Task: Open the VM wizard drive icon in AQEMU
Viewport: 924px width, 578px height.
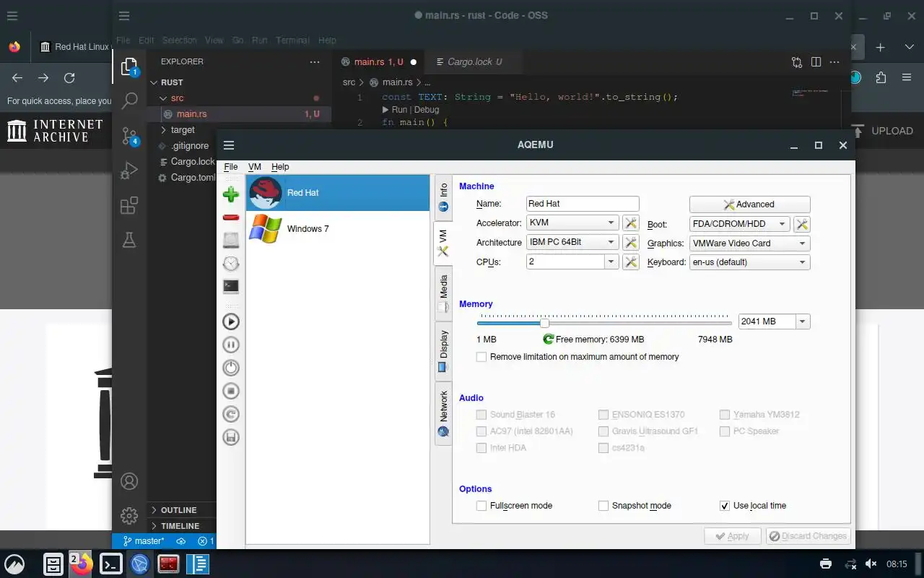Action: 231,240
